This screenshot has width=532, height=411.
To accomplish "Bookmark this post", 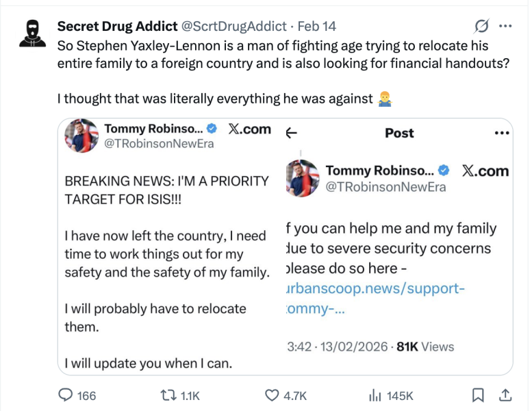I will [x=479, y=395].
